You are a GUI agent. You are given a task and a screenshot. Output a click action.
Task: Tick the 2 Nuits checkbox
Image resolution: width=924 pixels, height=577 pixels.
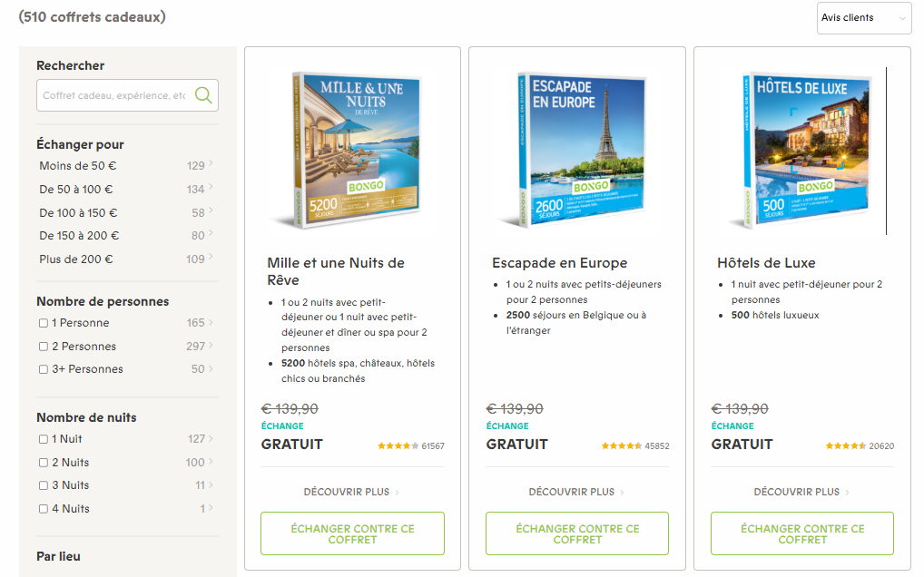point(44,463)
